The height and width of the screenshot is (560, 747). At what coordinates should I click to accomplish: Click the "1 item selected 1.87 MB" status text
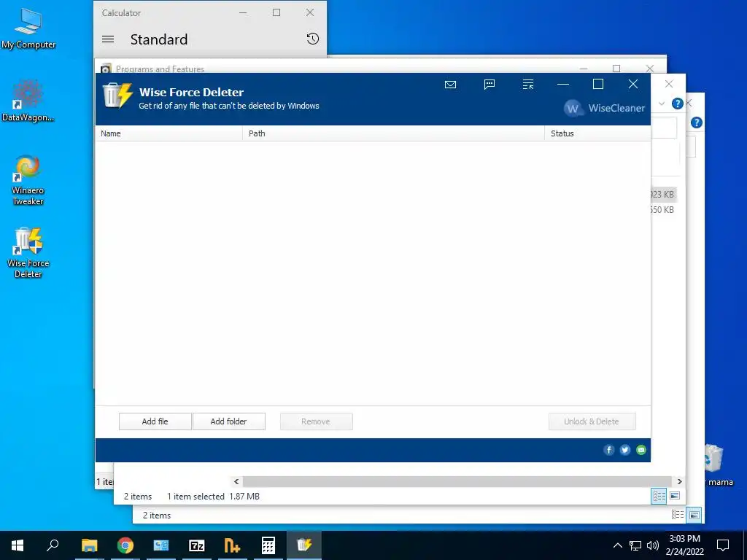(213, 496)
